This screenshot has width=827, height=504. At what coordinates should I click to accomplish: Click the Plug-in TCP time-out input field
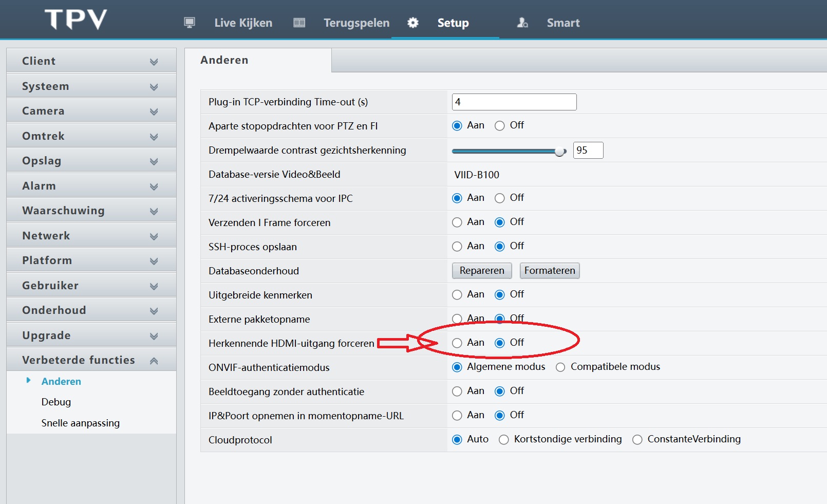[x=514, y=102]
